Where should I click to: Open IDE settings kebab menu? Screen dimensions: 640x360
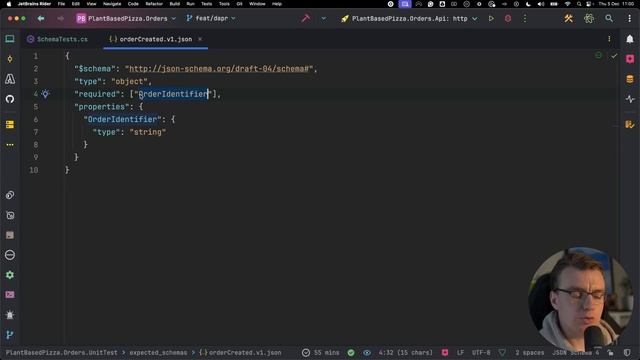click(629, 18)
